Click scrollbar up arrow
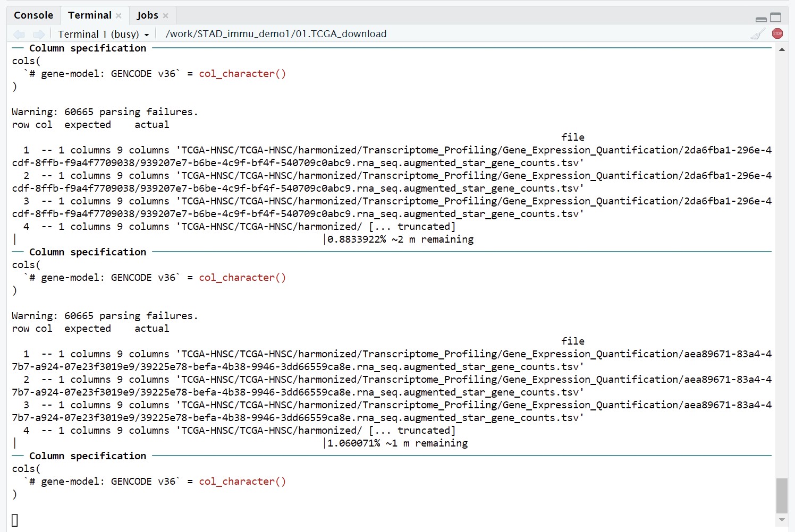The height and width of the screenshot is (532, 795). [782, 49]
